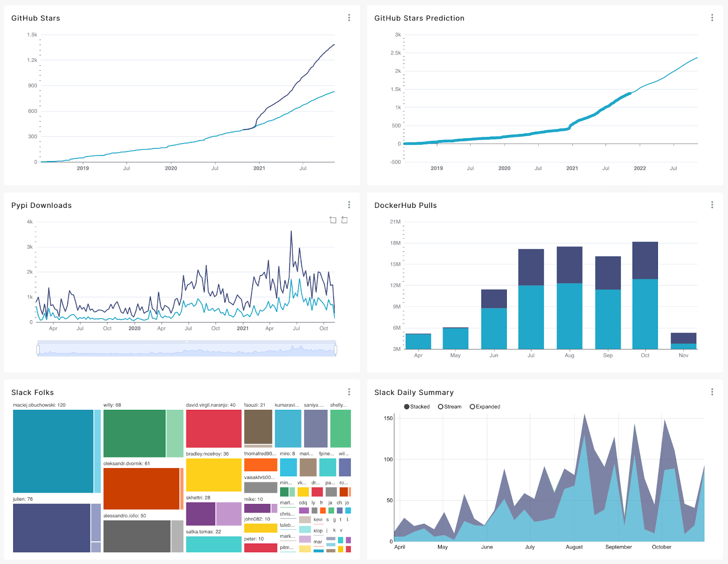This screenshot has height=564, width=728.
Task: Open the Pypi Downloads panel options menu
Action: tap(349, 205)
